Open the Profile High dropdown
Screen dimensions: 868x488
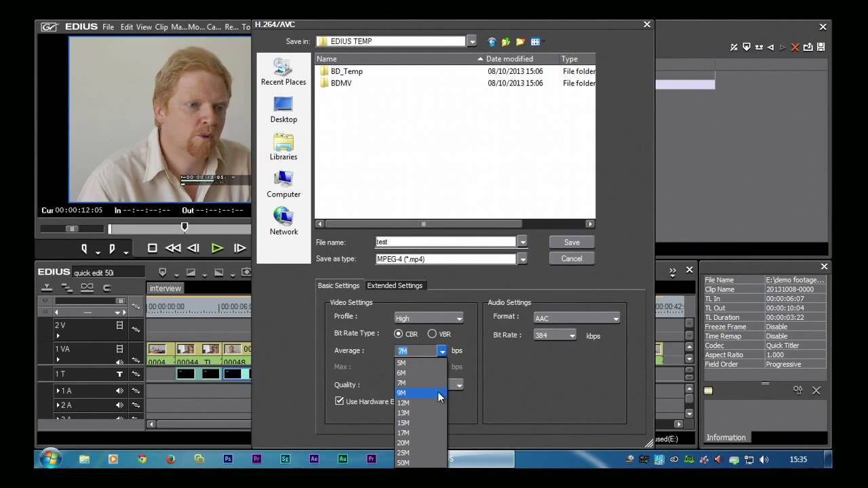(459, 319)
